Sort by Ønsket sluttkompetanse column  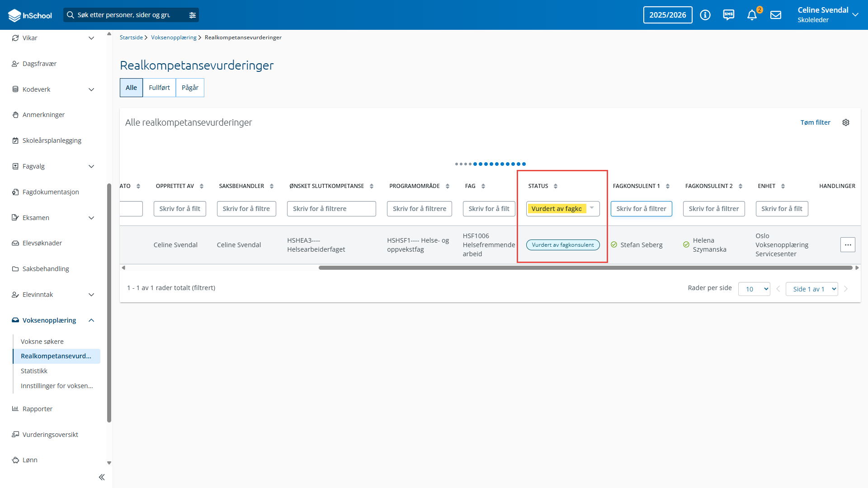pos(372,186)
